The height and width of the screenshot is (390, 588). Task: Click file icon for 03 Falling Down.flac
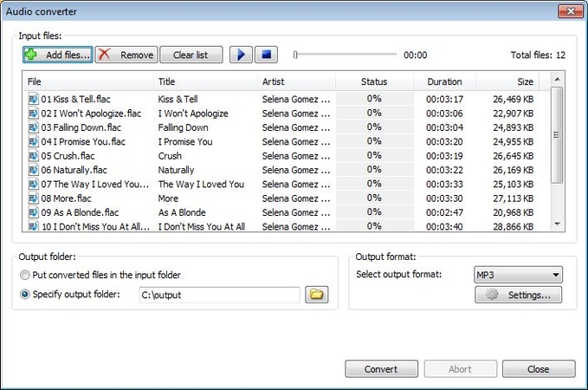click(34, 127)
